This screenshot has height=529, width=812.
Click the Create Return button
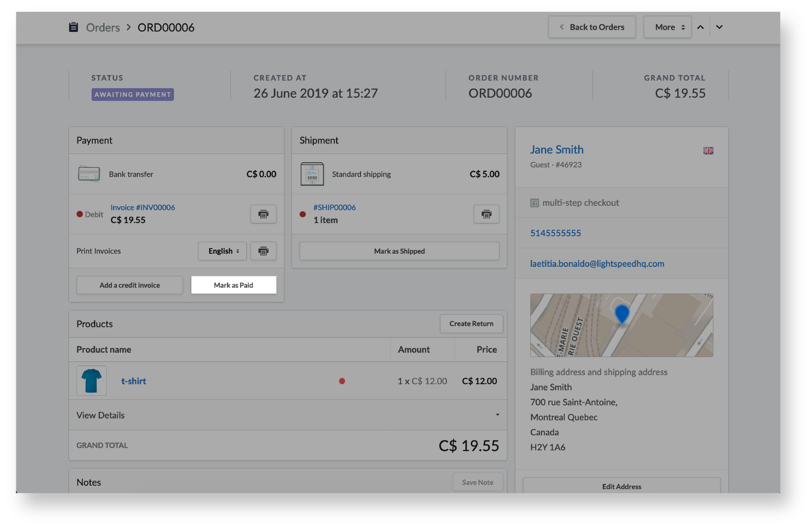click(471, 324)
